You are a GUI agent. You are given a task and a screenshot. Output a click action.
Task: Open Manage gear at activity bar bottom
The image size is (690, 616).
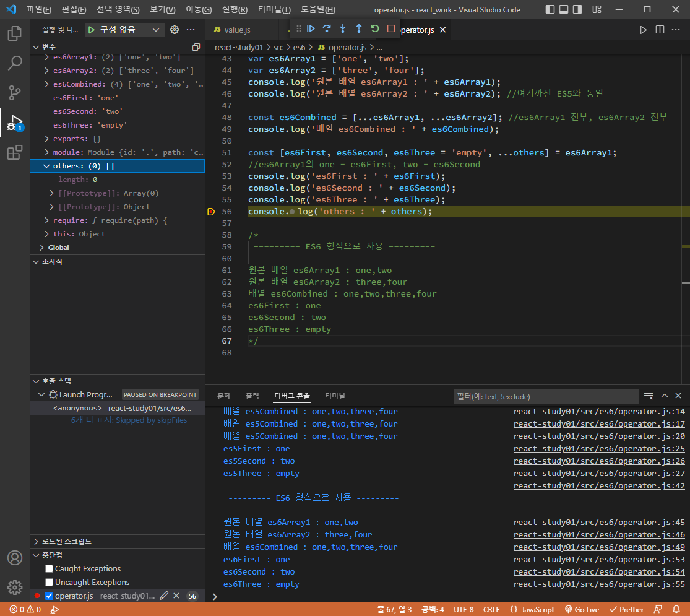pos(14,588)
